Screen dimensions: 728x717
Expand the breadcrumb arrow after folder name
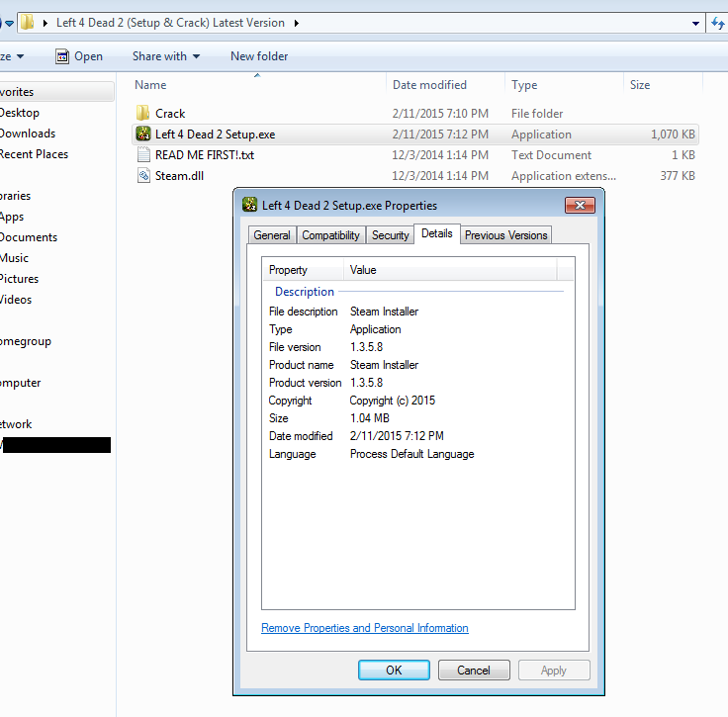click(x=296, y=22)
